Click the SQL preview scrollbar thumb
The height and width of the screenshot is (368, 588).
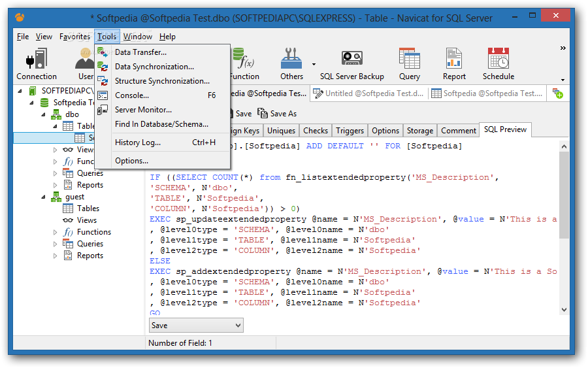click(x=564, y=195)
